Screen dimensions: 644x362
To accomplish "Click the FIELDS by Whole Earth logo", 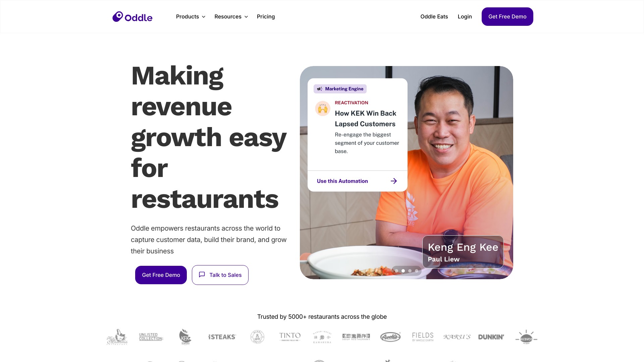I will coord(423,337).
